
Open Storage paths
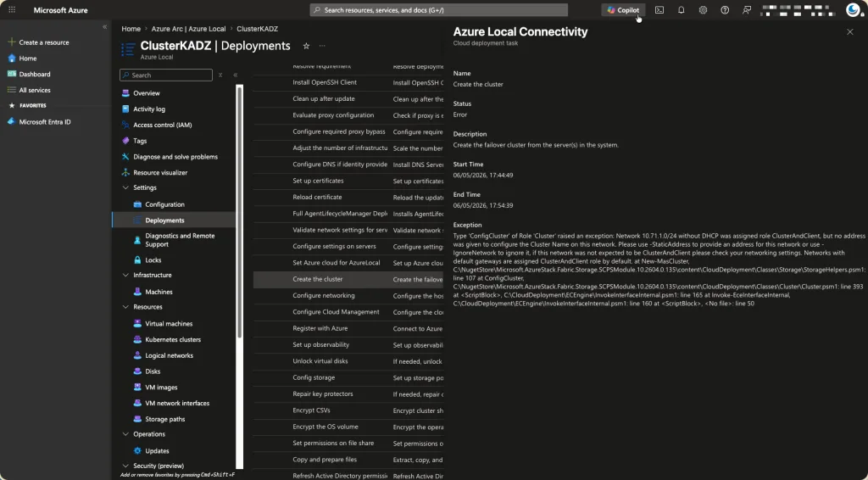coord(164,419)
